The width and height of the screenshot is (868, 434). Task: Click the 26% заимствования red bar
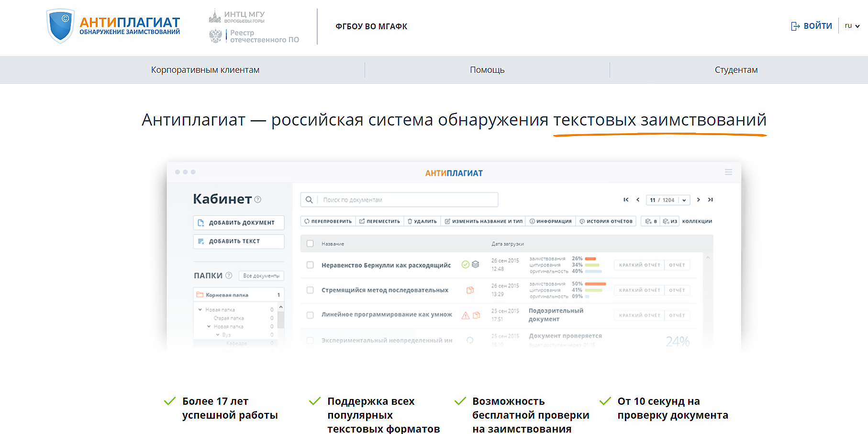[590, 259]
